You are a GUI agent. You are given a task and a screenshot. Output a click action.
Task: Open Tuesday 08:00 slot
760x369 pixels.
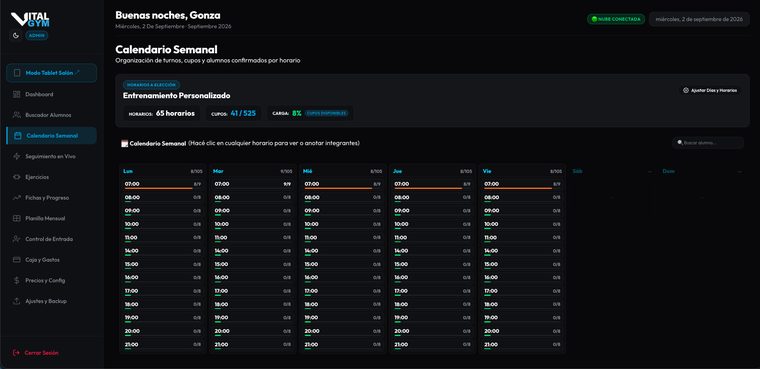point(253,198)
